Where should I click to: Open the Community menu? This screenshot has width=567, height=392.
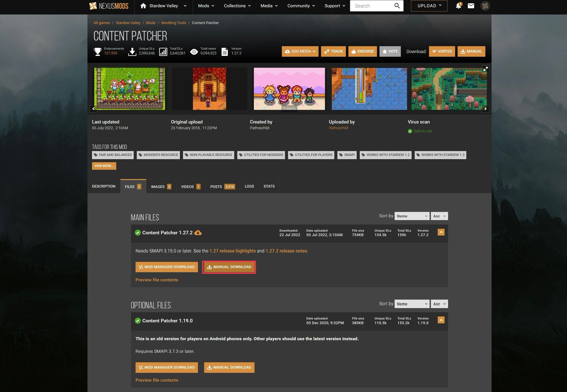pos(301,6)
